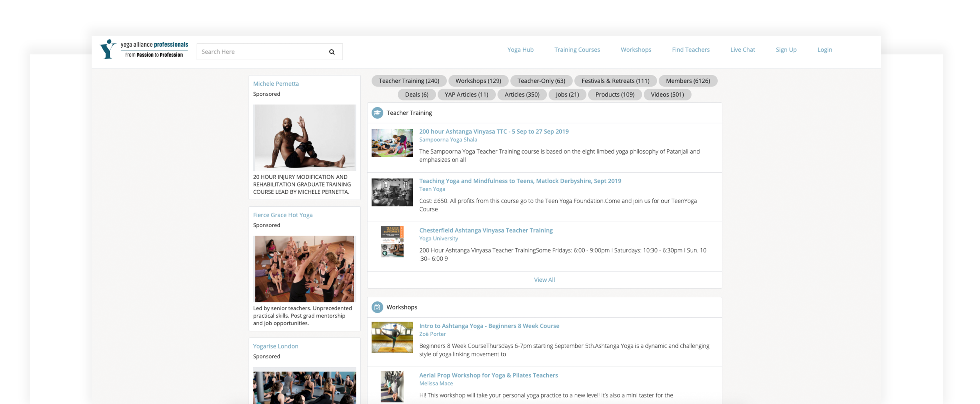The width and height of the screenshot is (980, 404).
Task: Click the Yoga Alliance Professionals logo
Action: tap(144, 49)
